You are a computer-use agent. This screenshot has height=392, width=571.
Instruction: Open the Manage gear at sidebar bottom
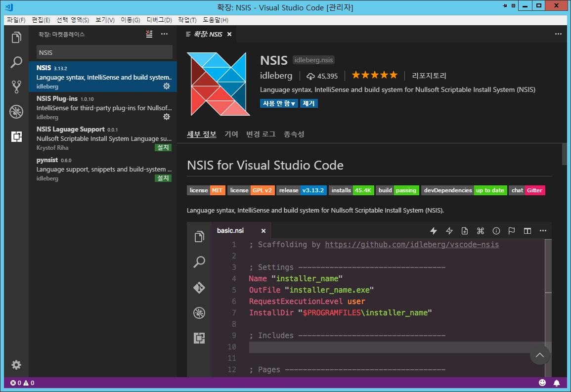point(16,365)
